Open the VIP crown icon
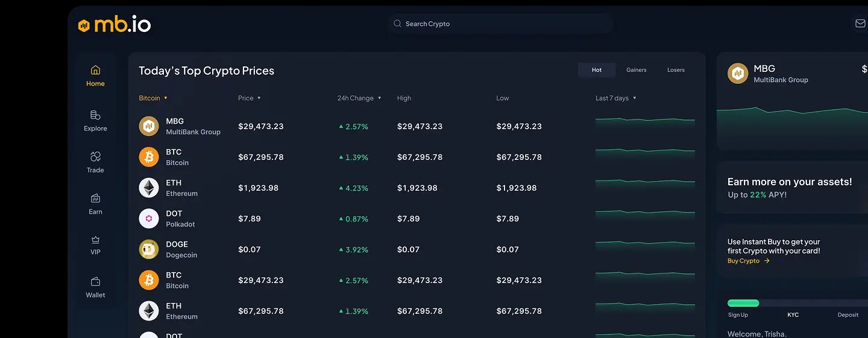Viewport: 868px width, 338px height. pyautogui.click(x=95, y=240)
